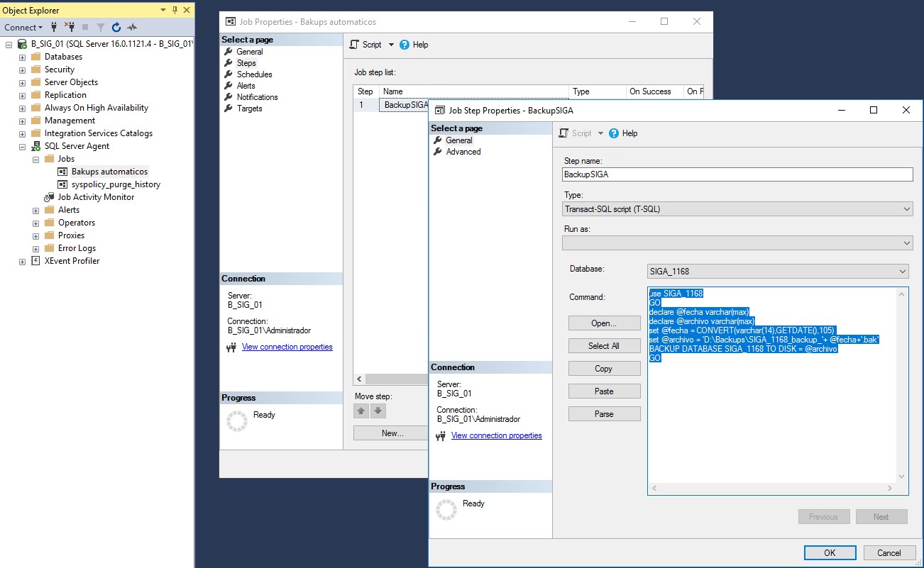Open Steps page in Job Properties window
This screenshot has height=568, width=924.
(246, 63)
